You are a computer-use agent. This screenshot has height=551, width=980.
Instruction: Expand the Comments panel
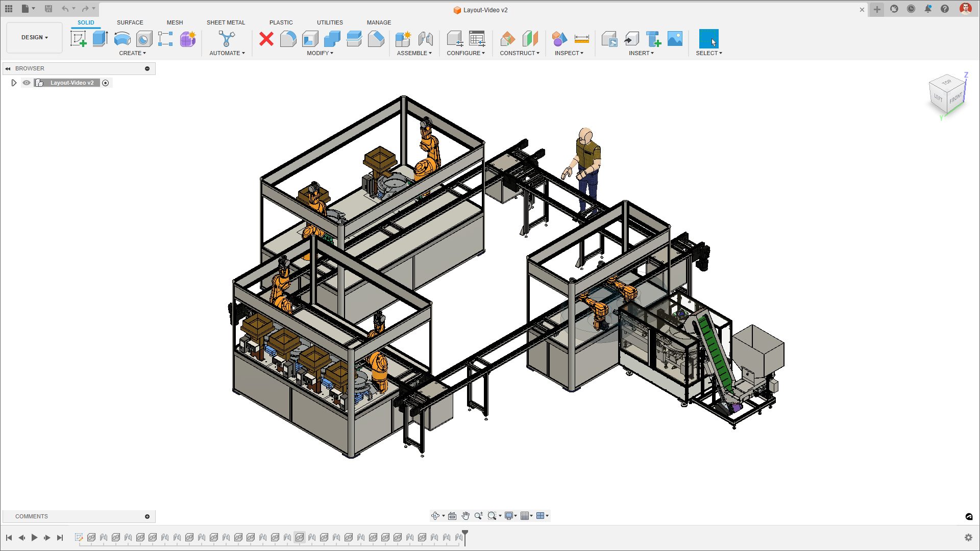point(147,516)
